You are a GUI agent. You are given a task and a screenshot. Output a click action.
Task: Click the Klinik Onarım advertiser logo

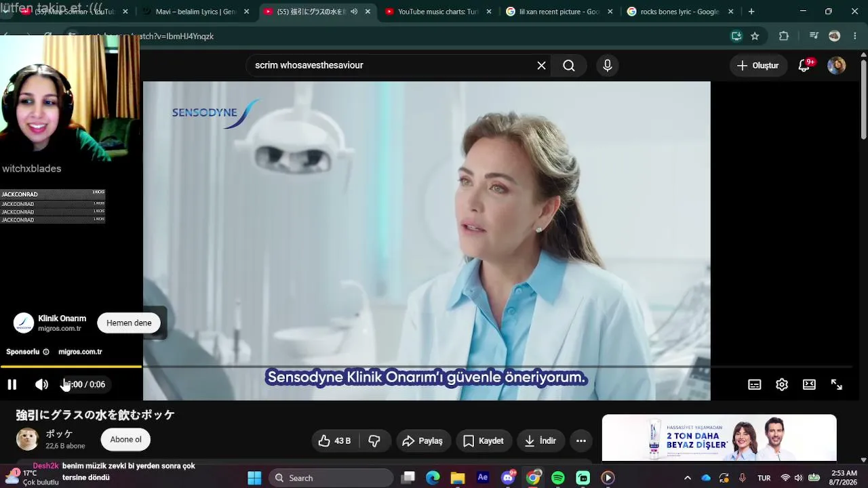[24, 323]
